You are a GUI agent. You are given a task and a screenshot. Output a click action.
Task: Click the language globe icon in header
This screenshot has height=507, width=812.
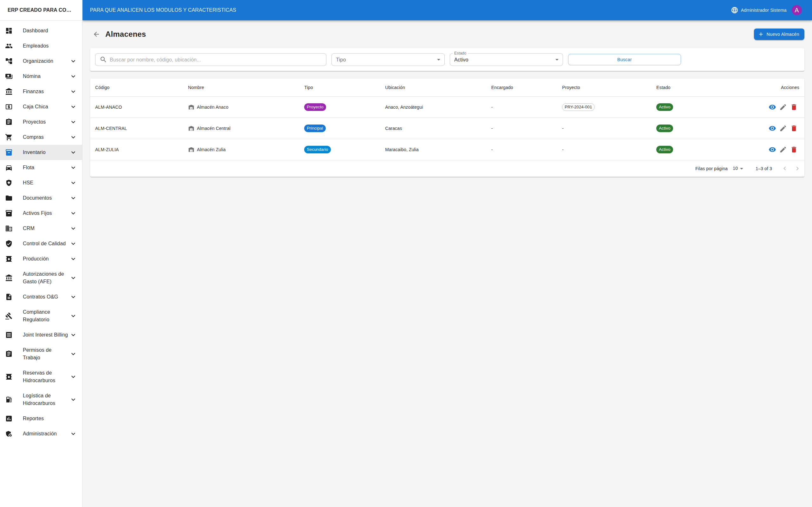(x=734, y=10)
